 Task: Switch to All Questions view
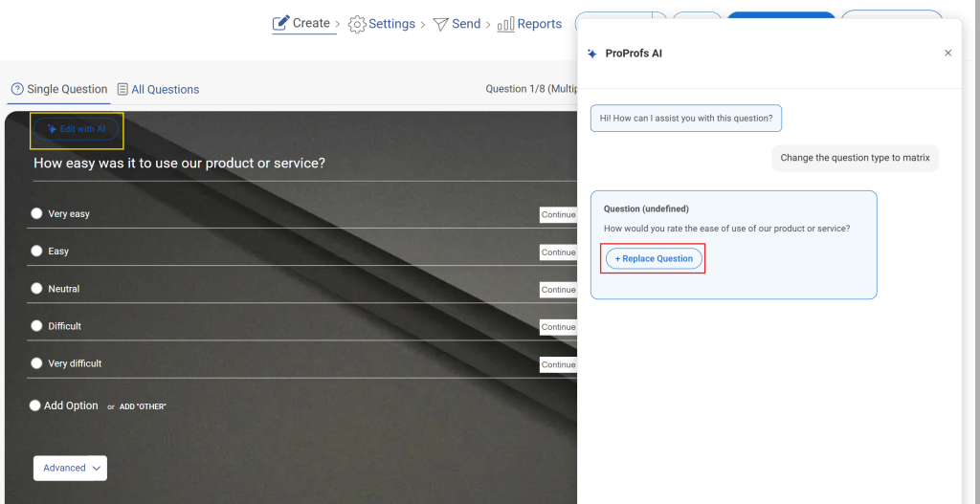point(159,89)
